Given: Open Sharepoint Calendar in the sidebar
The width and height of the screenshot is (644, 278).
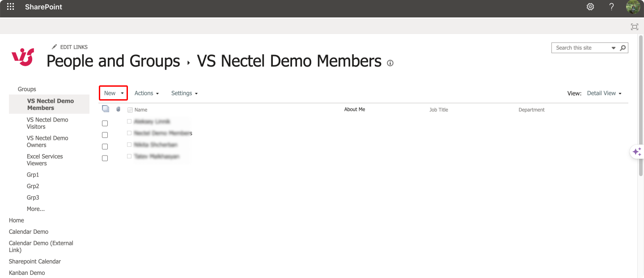Looking at the screenshot, I should tap(35, 261).
